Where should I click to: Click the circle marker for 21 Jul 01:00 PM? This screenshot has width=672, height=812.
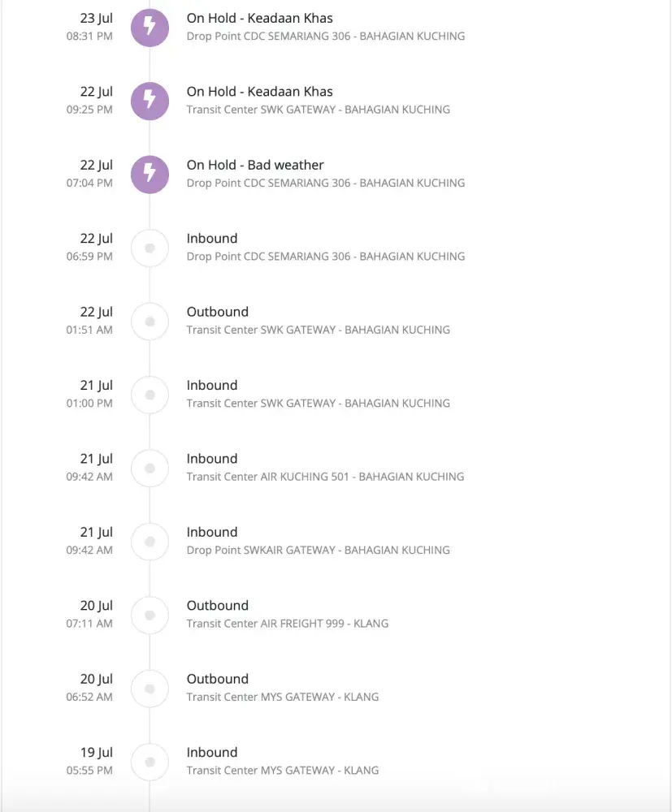[150, 395]
